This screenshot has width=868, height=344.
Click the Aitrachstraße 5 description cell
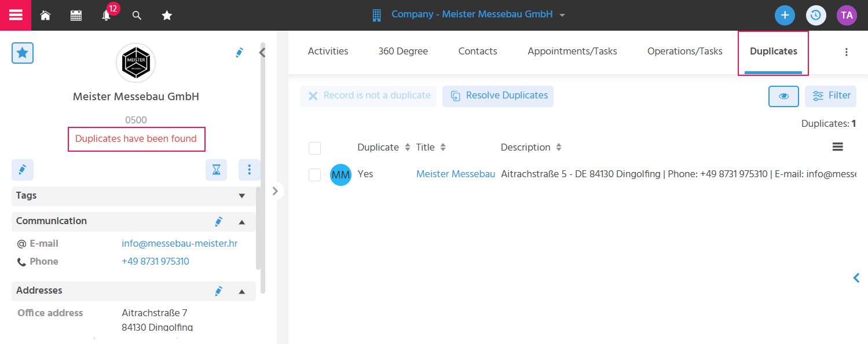coord(678,174)
